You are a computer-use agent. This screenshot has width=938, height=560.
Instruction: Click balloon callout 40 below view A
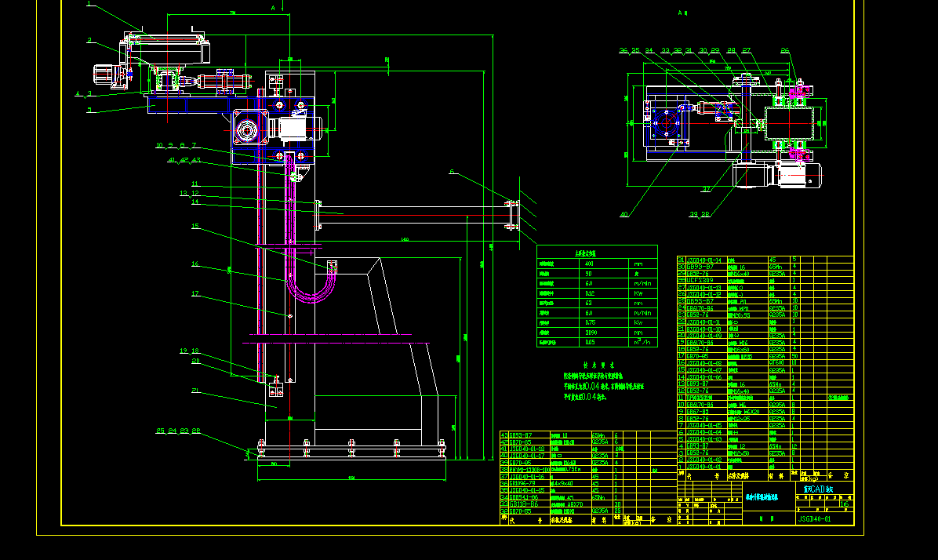click(624, 214)
